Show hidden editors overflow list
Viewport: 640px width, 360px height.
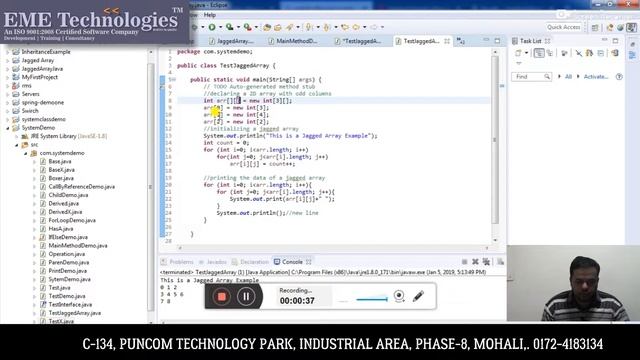pos(461,41)
